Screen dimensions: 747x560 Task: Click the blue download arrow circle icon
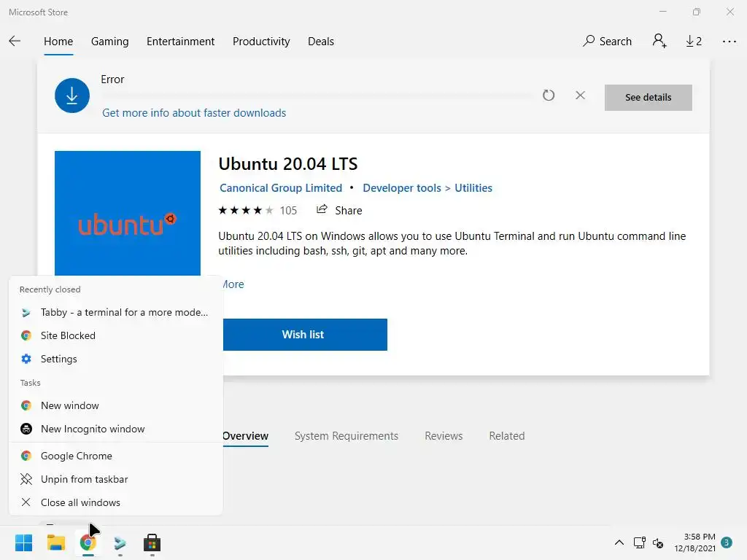(72, 96)
